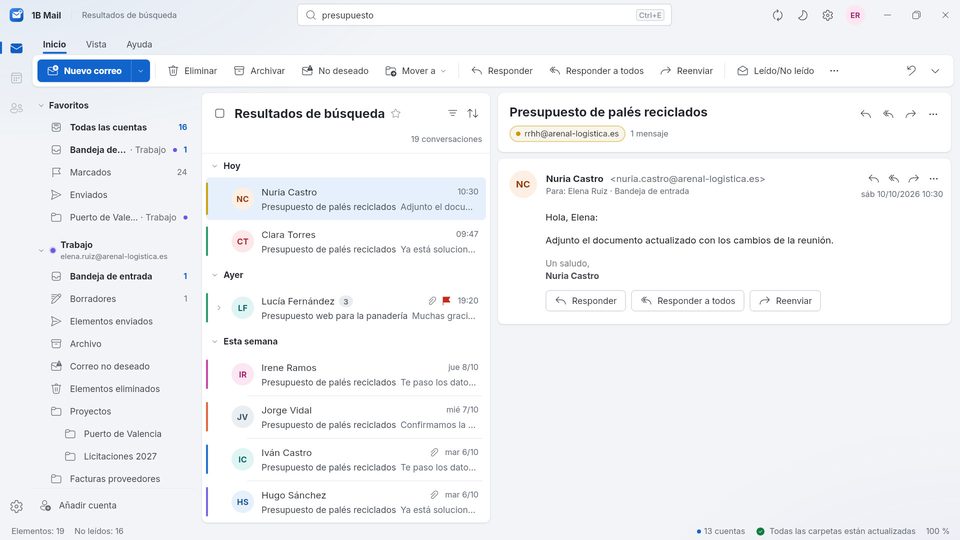Image resolution: width=960 pixels, height=540 pixels.
Task: Open the Ayuda tab
Action: (139, 44)
